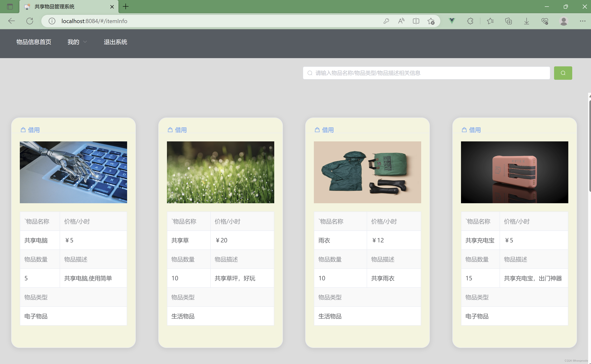The height and width of the screenshot is (364, 591).
Task: Click the green search button
Action: (563, 73)
